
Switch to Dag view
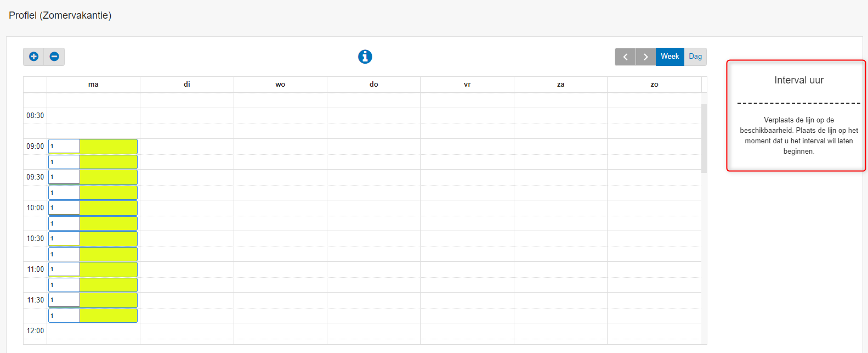[x=695, y=57]
